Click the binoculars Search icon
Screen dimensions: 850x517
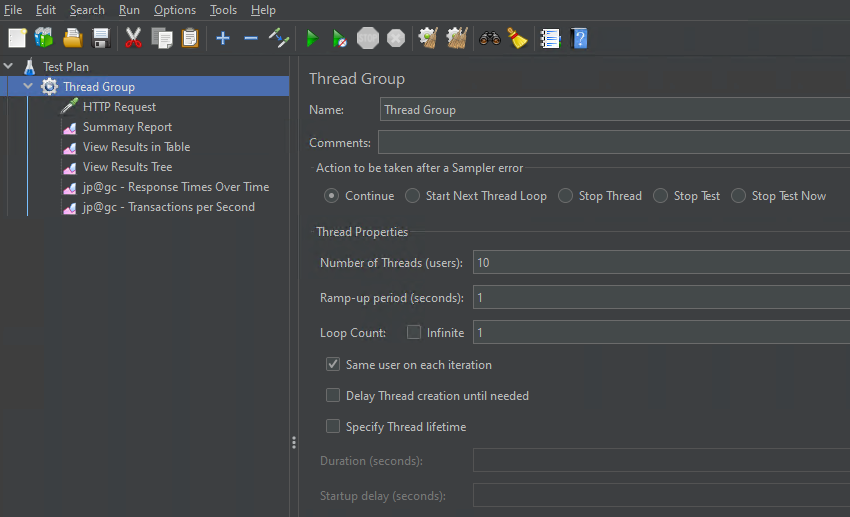(490, 38)
